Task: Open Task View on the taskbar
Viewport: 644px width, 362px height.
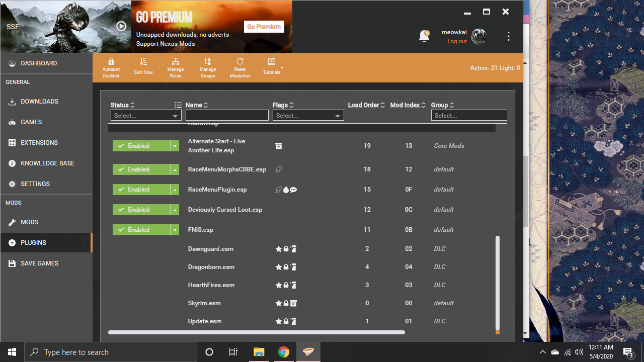Action: click(233, 352)
